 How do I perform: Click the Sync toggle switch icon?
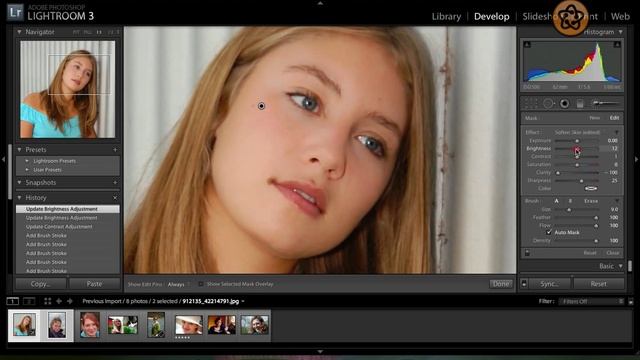(x=524, y=284)
